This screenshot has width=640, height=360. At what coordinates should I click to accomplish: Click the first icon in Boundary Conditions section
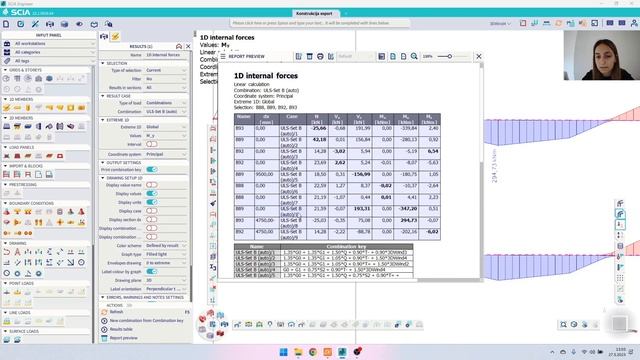(x=7, y=211)
